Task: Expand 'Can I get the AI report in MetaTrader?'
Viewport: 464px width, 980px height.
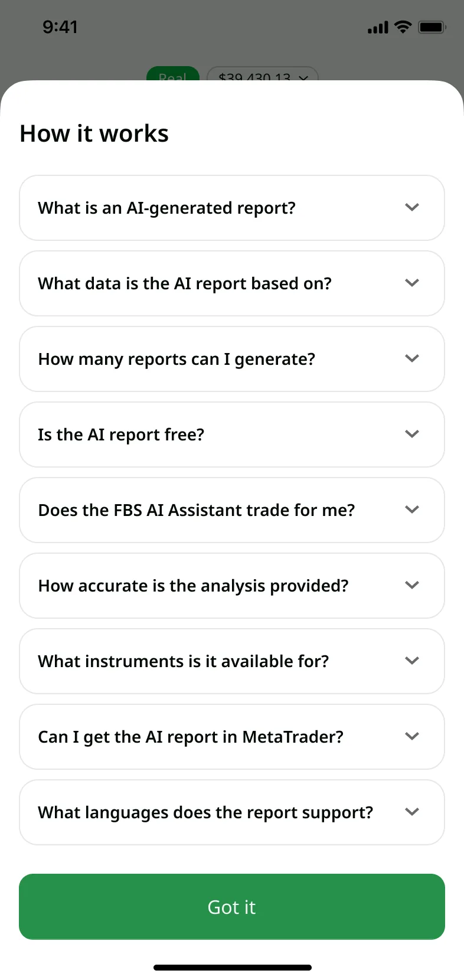Action: [231, 736]
